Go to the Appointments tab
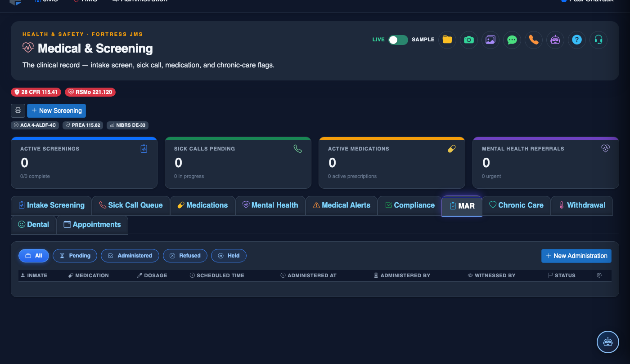This screenshot has height=364, width=630. pyautogui.click(x=92, y=225)
